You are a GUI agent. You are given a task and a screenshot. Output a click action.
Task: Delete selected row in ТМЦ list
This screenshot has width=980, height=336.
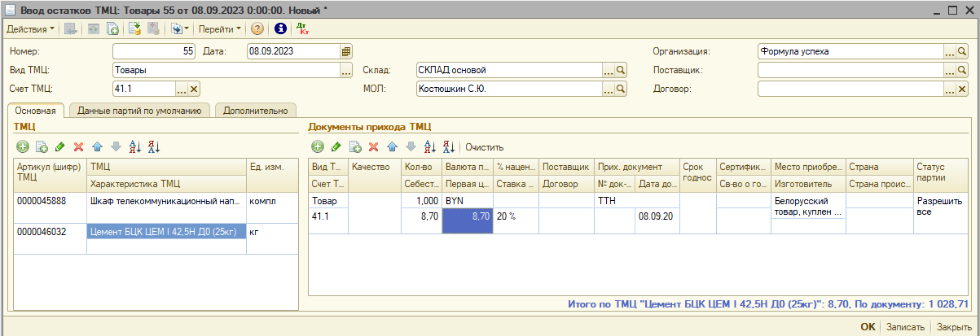[x=79, y=146]
